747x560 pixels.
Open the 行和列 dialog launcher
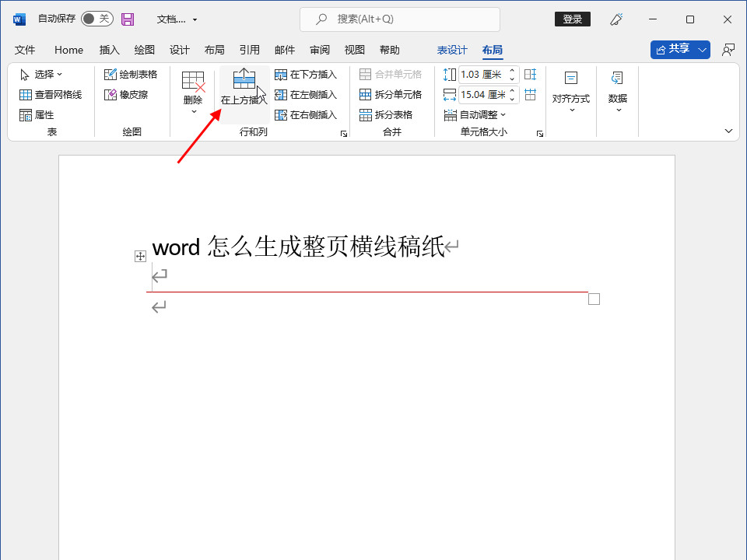pyautogui.click(x=343, y=134)
